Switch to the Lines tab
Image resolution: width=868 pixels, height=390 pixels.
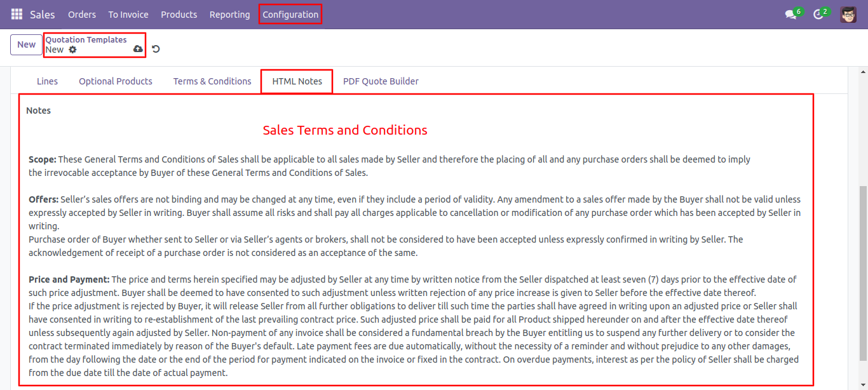[x=47, y=81]
